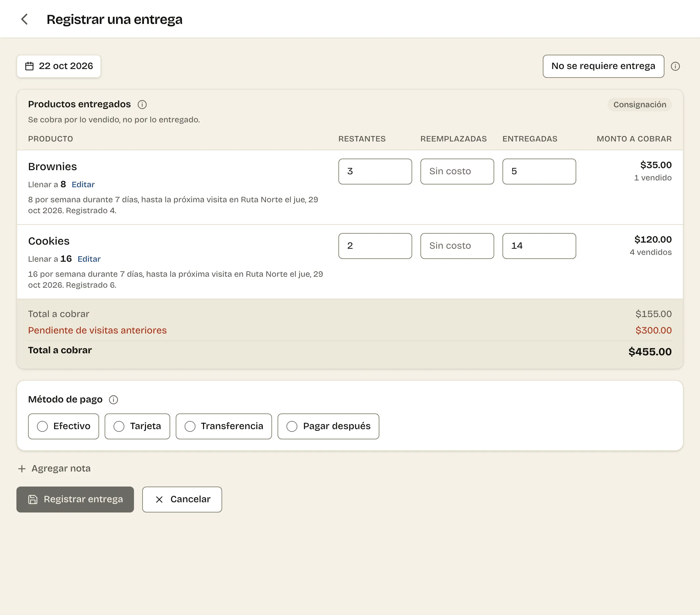The height and width of the screenshot is (615, 700).
Task: Open info icon beside Productos entregados
Action: (x=142, y=105)
